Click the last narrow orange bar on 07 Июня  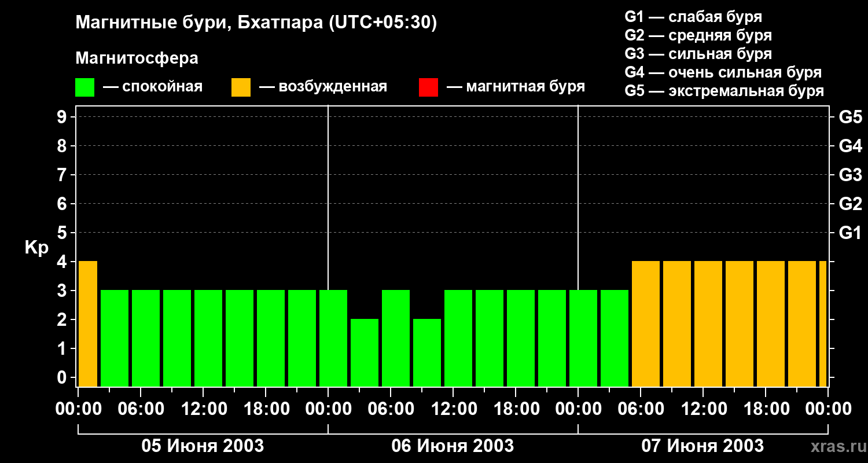coord(823,324)
